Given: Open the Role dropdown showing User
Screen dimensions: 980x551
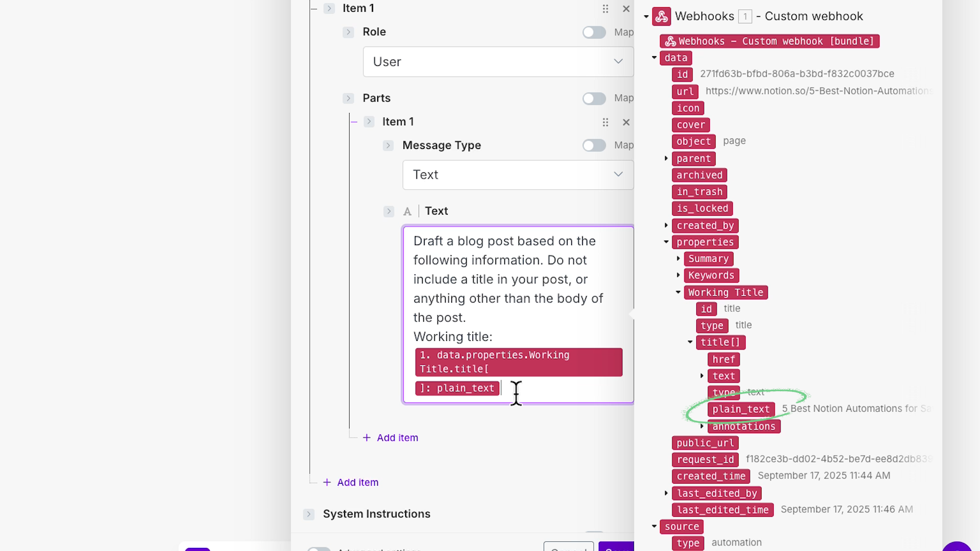Looking at the screenshot, I should click(x=498, y=62).
